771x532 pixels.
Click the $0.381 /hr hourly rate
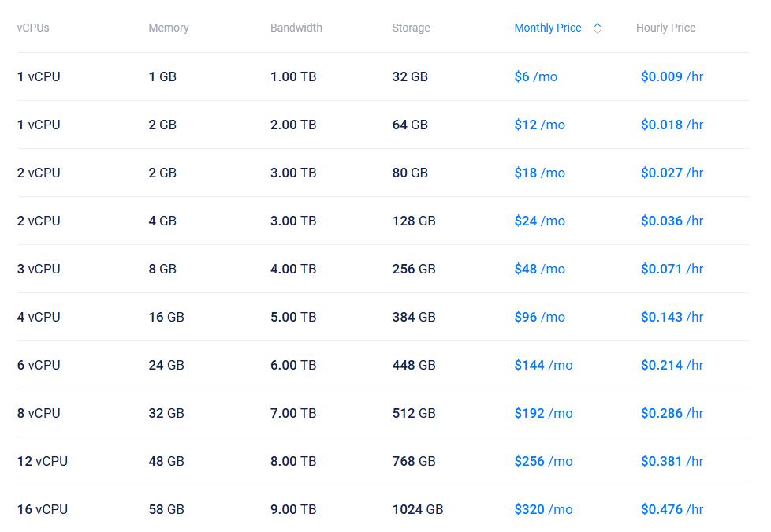click(672, 461)
